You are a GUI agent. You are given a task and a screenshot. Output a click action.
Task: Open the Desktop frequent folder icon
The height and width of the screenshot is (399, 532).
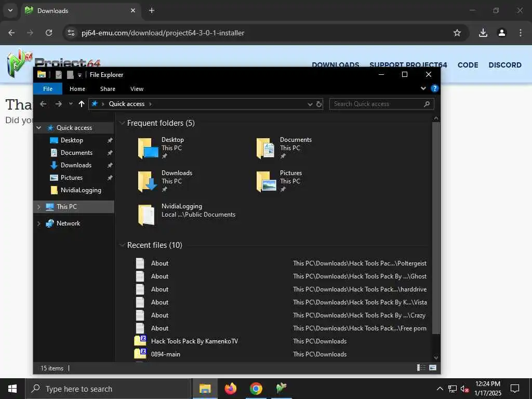(x=148, y=148)
